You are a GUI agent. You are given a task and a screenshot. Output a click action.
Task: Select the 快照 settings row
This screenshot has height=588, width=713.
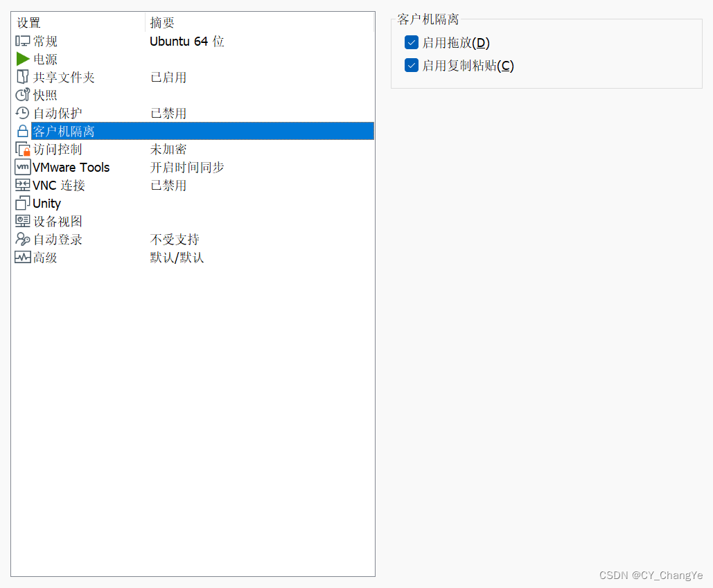[x=193, y=94]
